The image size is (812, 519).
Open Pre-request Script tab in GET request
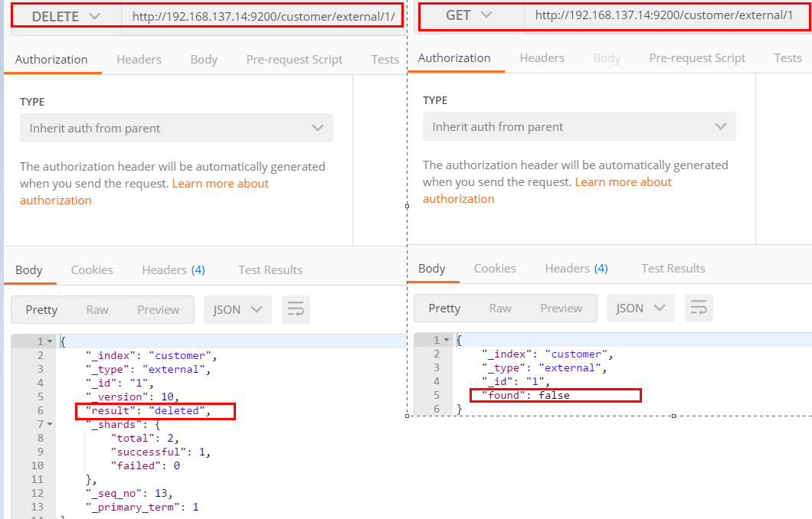[697, 58]
